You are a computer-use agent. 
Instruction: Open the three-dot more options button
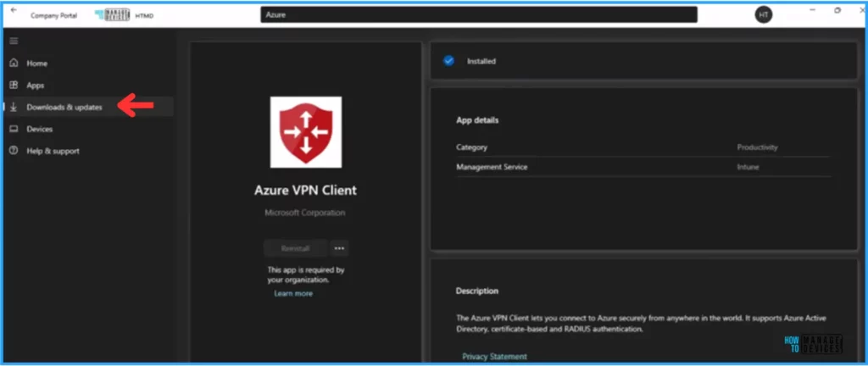(x=339, y=249)
